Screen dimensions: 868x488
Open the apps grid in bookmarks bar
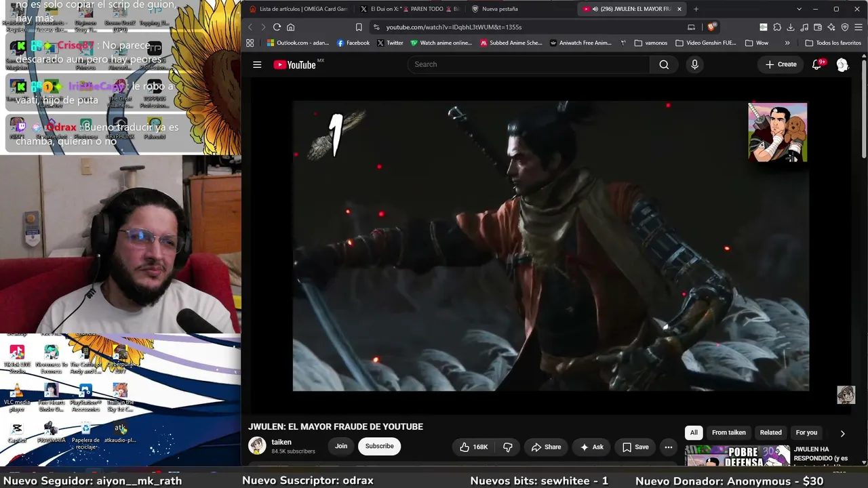click(250, 43)
